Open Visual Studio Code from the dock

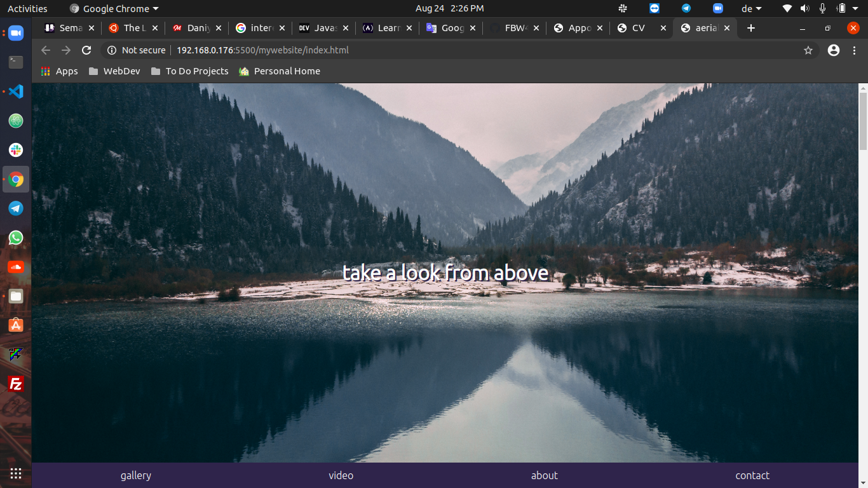click(15, 91)
